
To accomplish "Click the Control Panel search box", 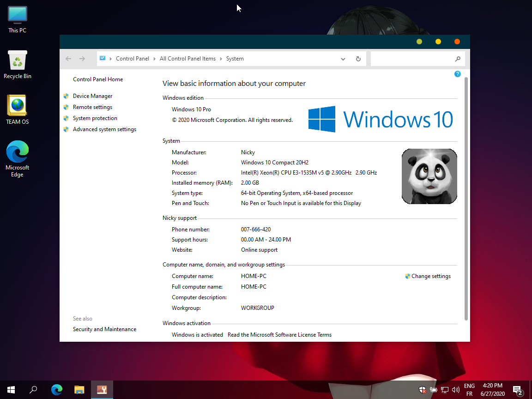I will [417, 59].
